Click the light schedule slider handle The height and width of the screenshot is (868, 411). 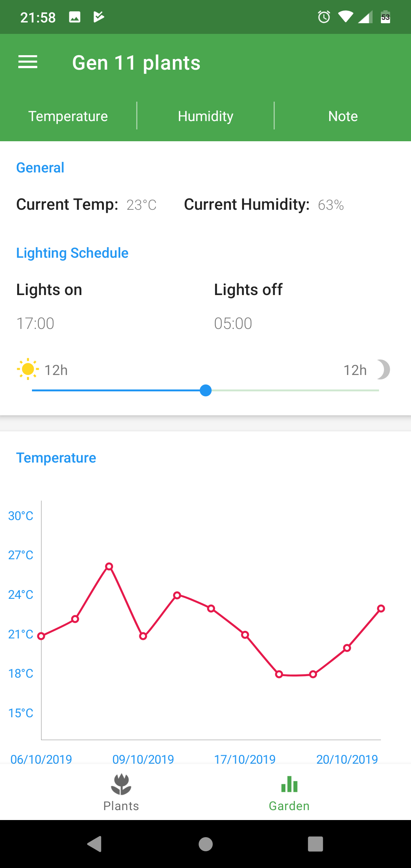click(205, 391)
